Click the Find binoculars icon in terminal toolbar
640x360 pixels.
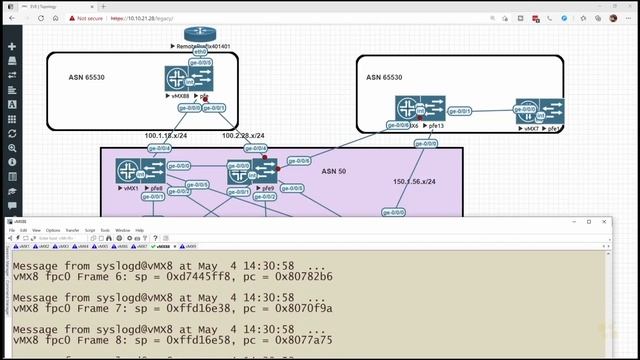(x=109, y=238)
